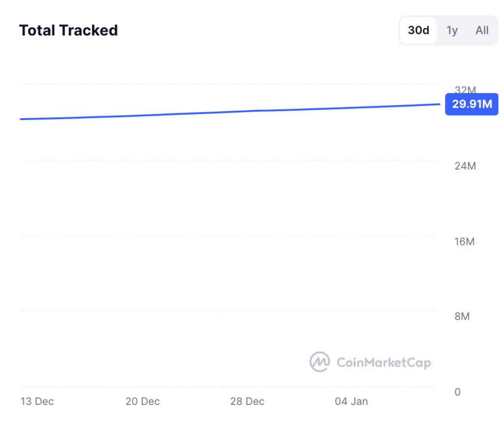Click the 8M y-axis label
Image resolution: width=504 pixels, height=425 pixels.
click(x=462, y=316)
